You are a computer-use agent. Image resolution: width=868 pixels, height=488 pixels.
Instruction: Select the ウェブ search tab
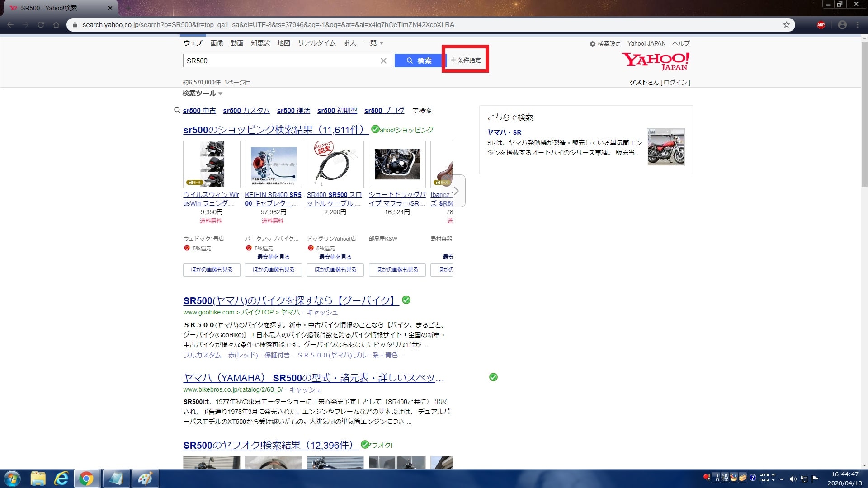[193, 43]
